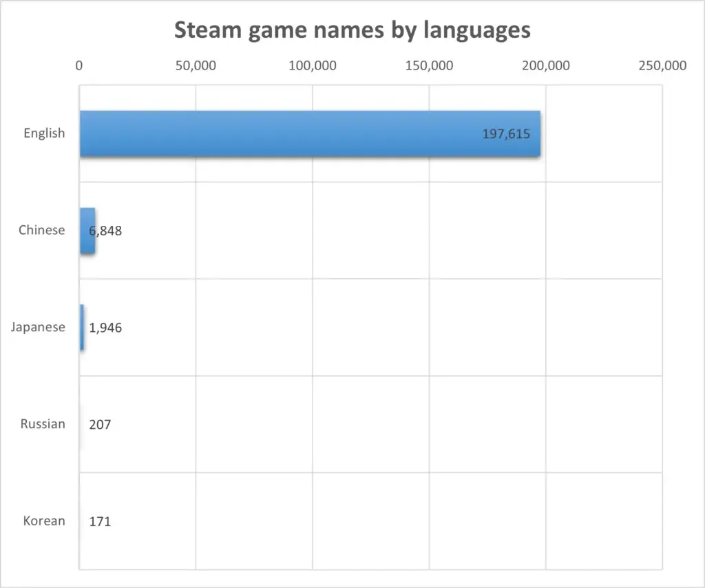Click the small Japanese bar

(82, 328)
